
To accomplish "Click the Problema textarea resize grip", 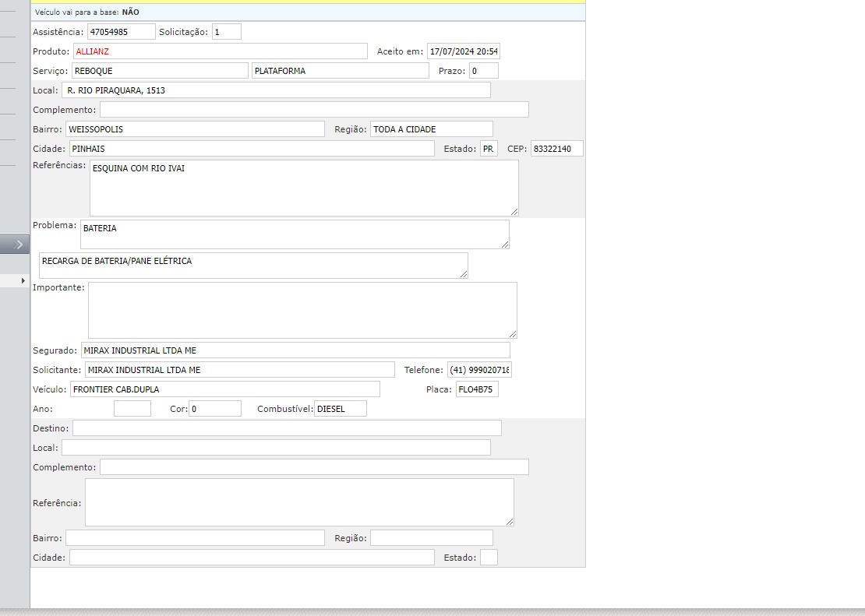I will [504, 244].
